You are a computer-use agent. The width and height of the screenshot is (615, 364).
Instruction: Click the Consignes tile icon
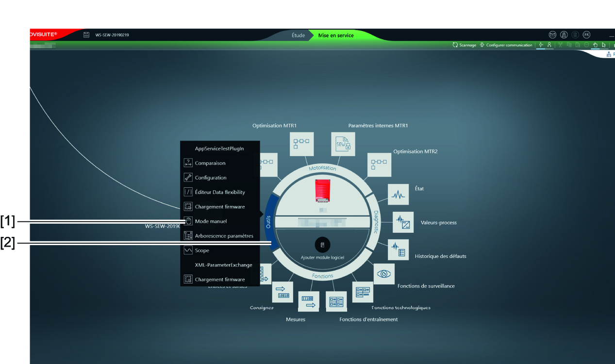[x=282, y=292]
